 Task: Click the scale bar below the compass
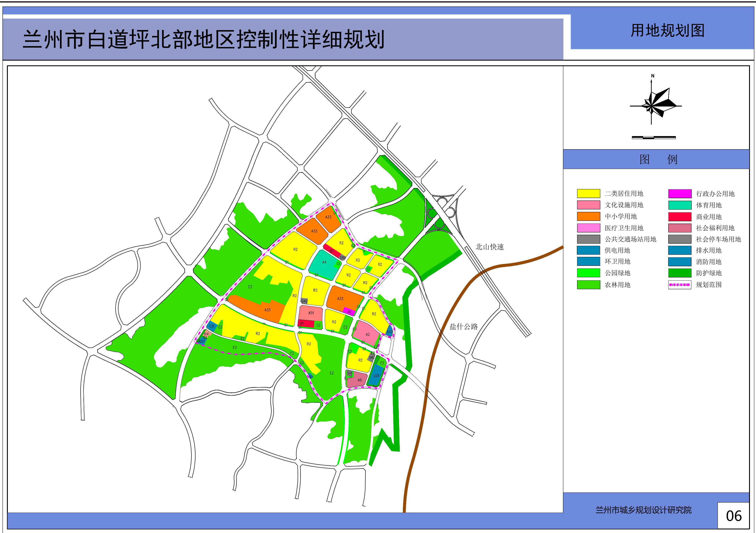(654, 138)
